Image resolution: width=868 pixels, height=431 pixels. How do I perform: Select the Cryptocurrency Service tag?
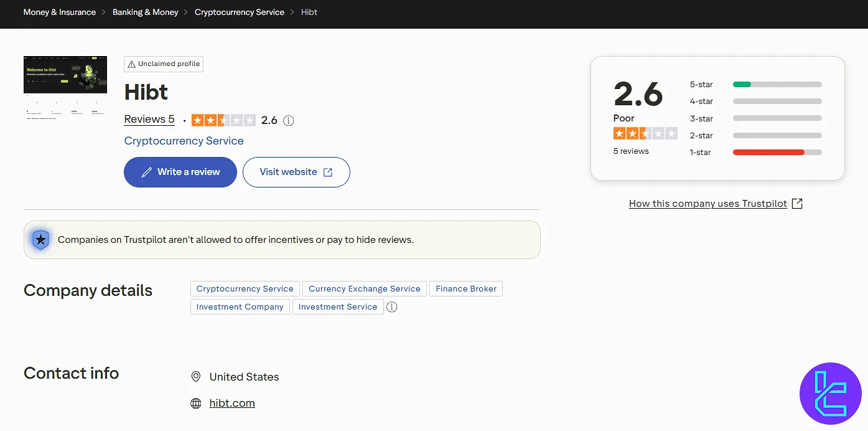(245, 289)
